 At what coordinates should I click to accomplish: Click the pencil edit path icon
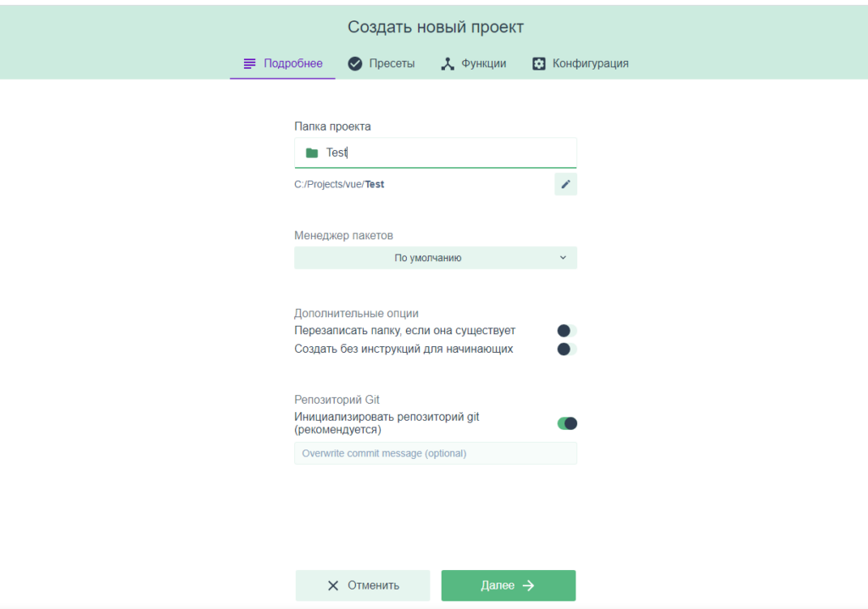(x=565, y=184)
